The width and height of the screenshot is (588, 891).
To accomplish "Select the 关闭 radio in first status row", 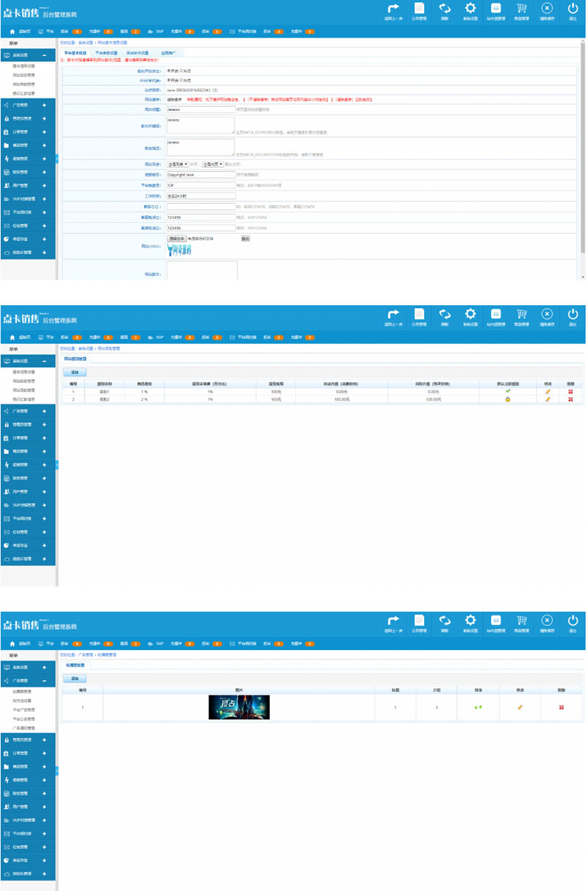I will click(x=180, y=71).
